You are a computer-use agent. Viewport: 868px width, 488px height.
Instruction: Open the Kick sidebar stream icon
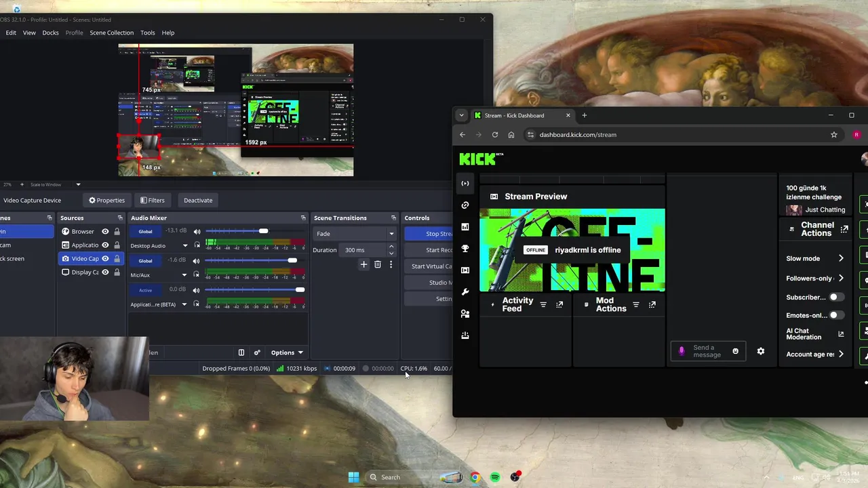point(465,183)
